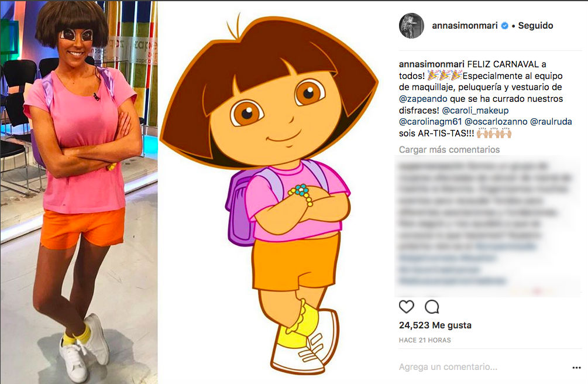Screen dimensions: 588x384
Task: Open annasimonmari's profile picture avatar
Action: 411,26
